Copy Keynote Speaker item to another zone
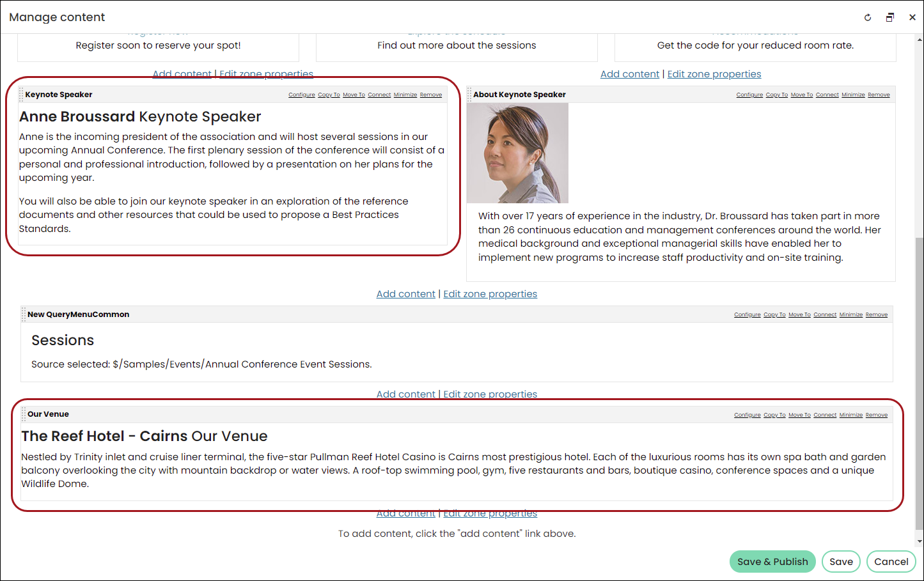 pyautogui.click(x=329, y=95)
